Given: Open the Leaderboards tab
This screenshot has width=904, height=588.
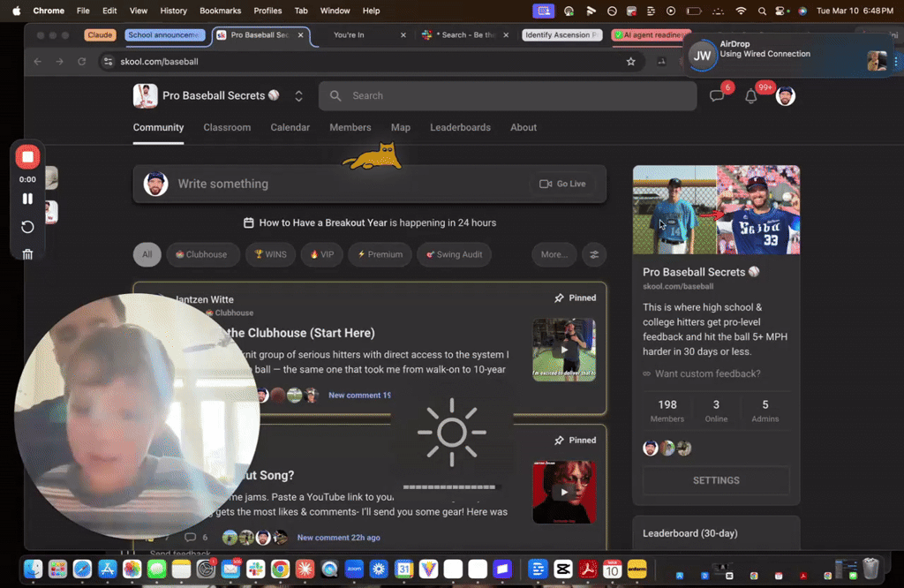Looking at the screenshot, I should [x=460, y=127].
